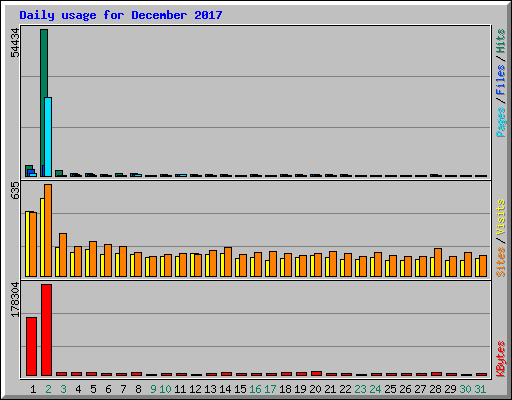Click green day label 31 on the x-axis
The height and width of the screenshot is (400, 512).
[x=480, y=389]
